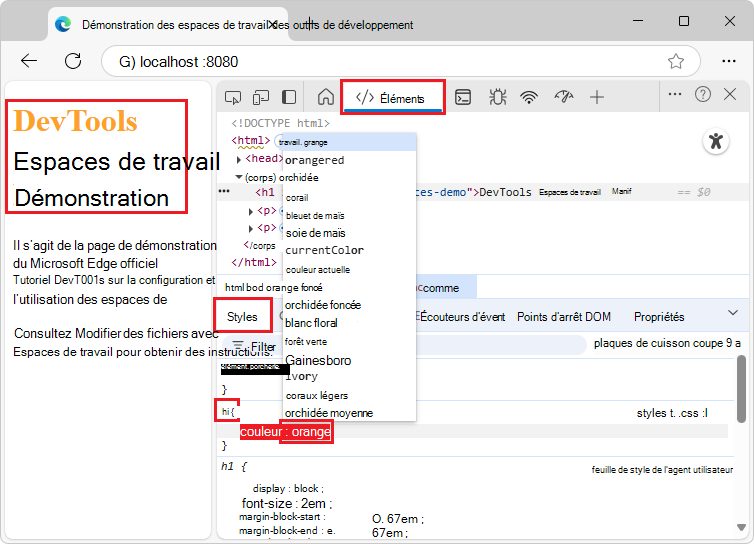Open the Styles tab

point(242,316)
